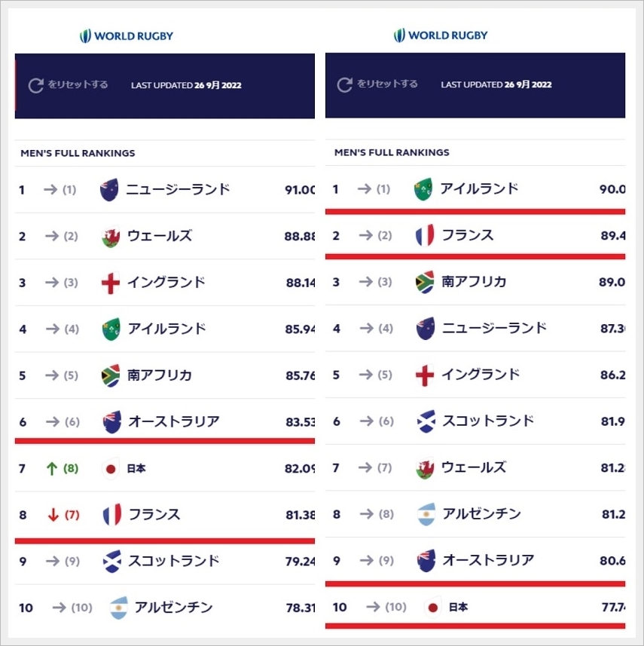The image size is (644, 646).
Task: Select ウェールズ in the left rankings
Action: pyautogui.click(x=159, y=237)
